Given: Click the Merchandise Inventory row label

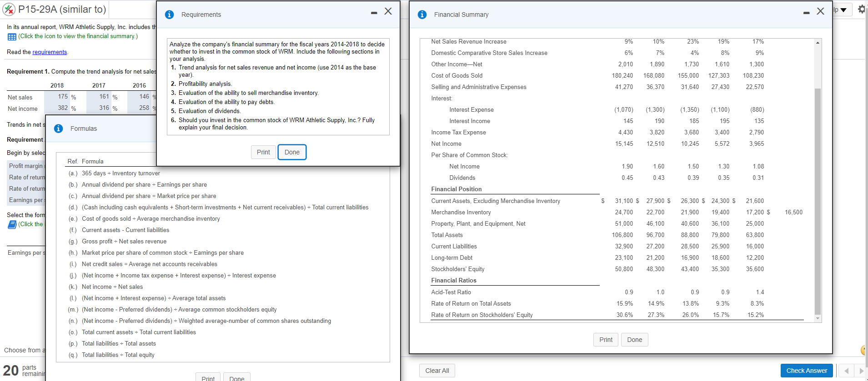Looking at the screenshot, I should [x=461, y=213].
